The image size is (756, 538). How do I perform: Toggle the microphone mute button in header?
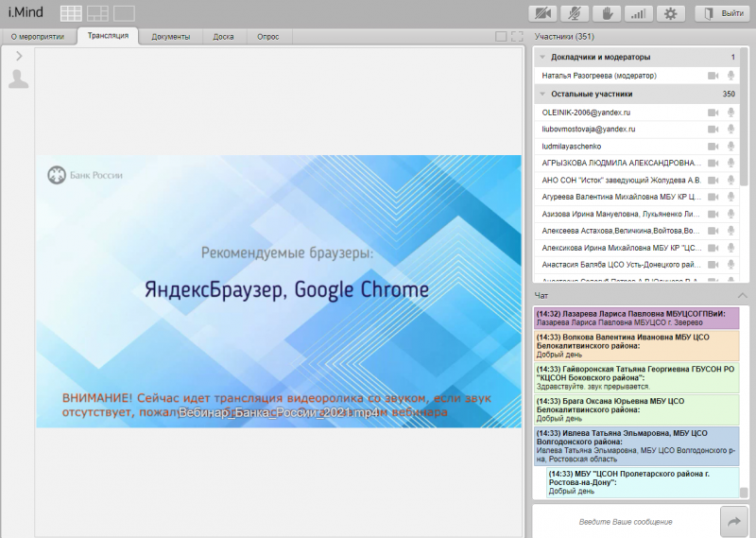[575, 13]
